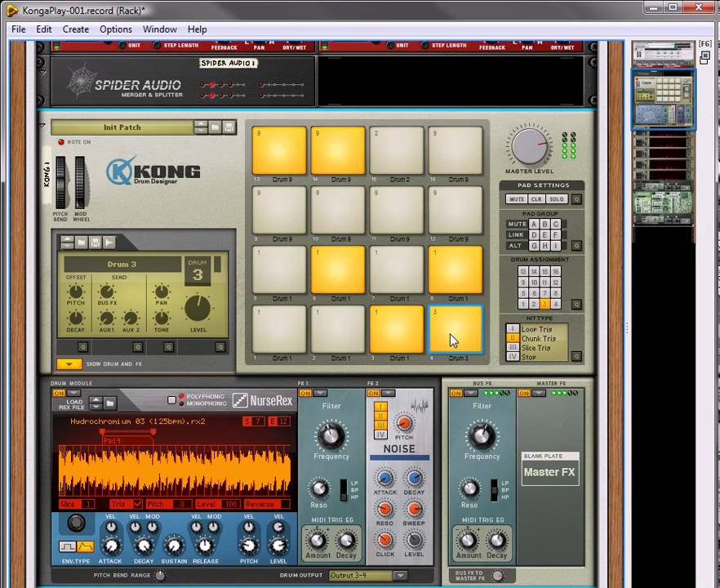Click the Q button in Pad Settings
The image size is (720, 588).
[576, 199]
